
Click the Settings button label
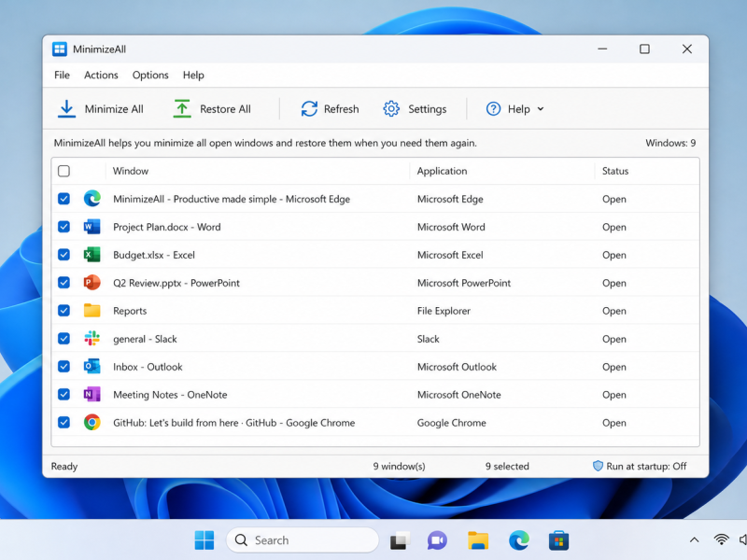click(x=428, y=109)
